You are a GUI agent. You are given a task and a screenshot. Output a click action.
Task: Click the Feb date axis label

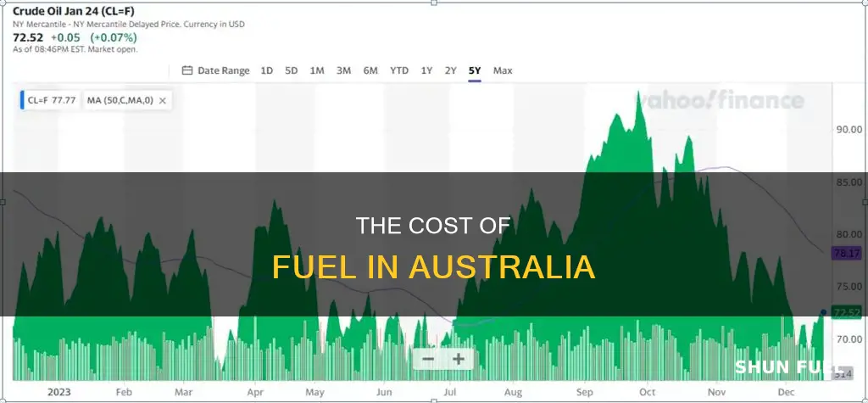pos(124,391)
